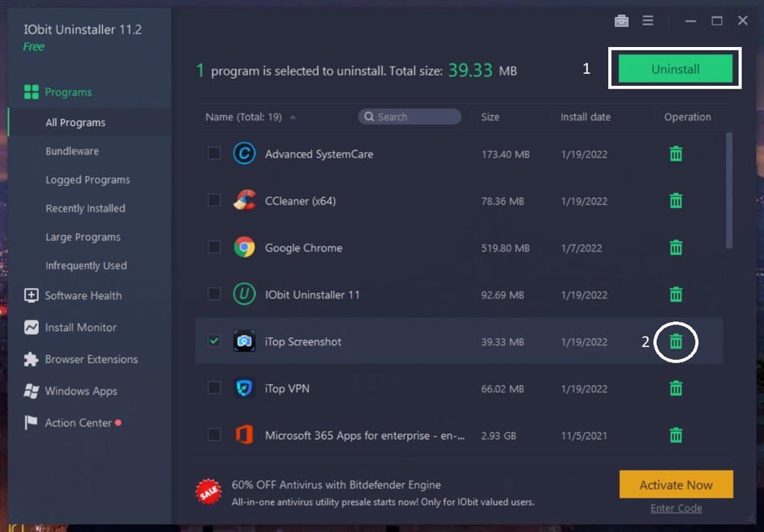
Task: Click the trash icon for Advanced SystemCare
Action: click(x=676, y=154)
